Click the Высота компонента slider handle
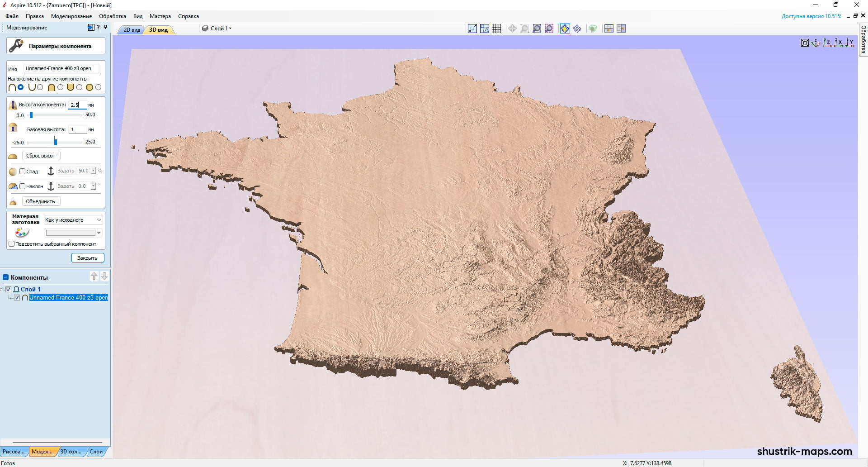The image size is (868, 467). (31, 115)
